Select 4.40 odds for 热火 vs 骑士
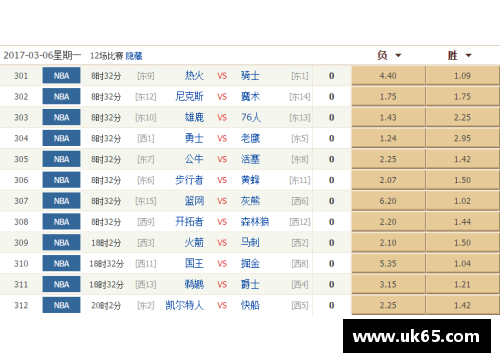Image resolution: width=500 pixels, height=362 pixels. point(388,76)
